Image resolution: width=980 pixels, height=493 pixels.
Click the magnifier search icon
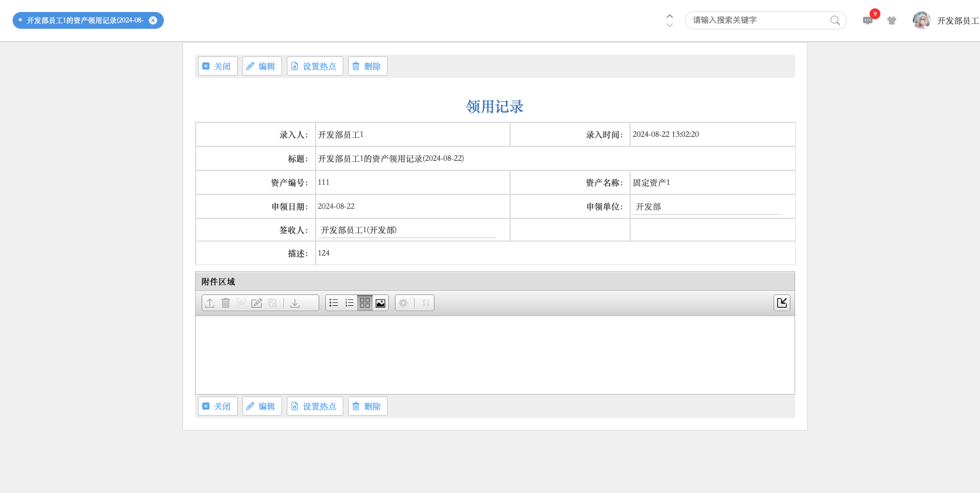[x=835, y=20]
